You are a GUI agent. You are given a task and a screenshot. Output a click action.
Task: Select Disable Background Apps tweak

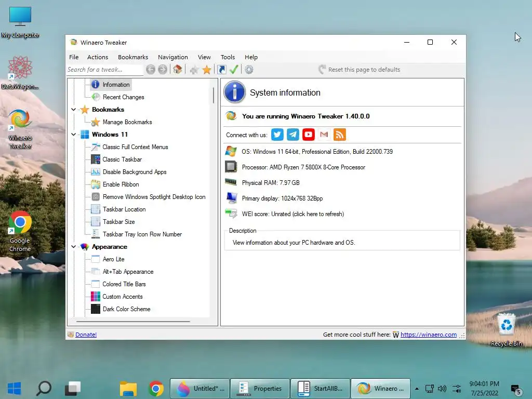[x=135, y=172]
